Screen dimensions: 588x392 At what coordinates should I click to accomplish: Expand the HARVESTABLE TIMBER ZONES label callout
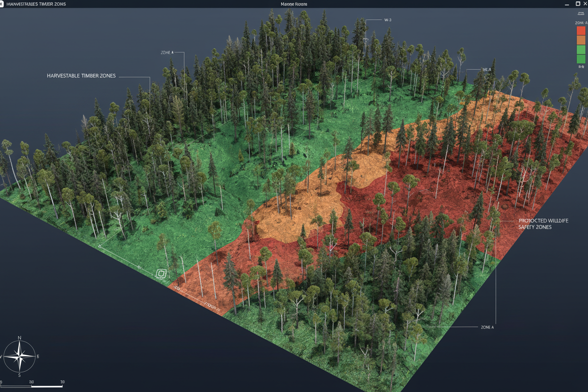point(81,75)
